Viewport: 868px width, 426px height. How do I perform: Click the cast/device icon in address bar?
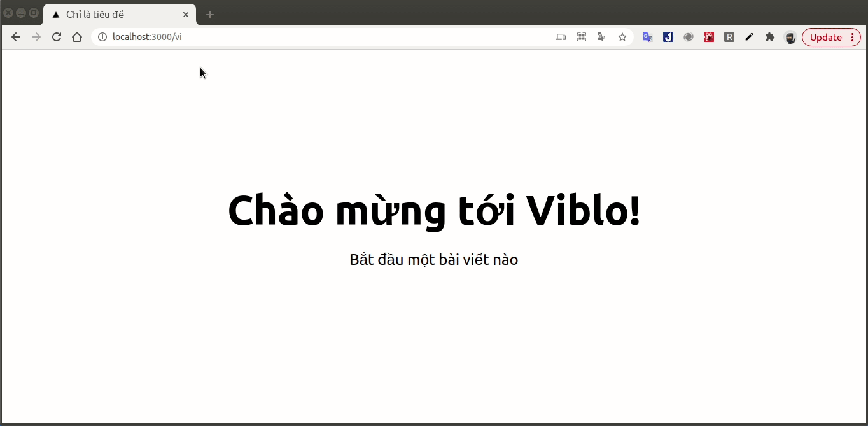[561, 37]
